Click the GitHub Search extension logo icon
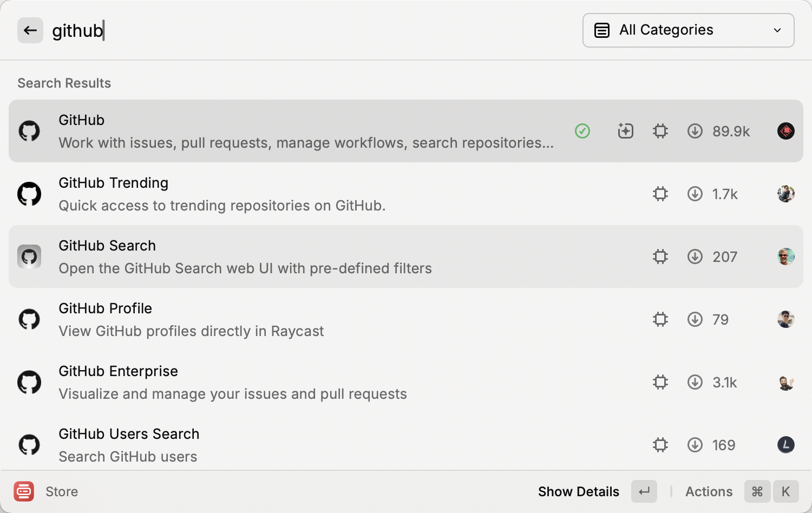The width and height of the screenshot is (812, 513). (29, 256)
